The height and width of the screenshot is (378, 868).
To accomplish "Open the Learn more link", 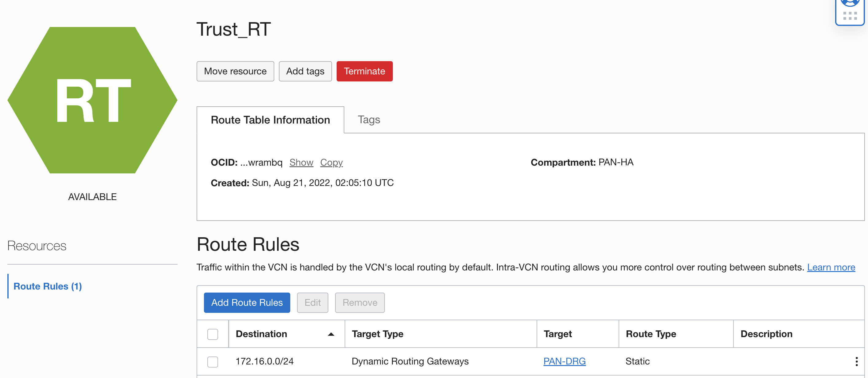I will [831, 267].
